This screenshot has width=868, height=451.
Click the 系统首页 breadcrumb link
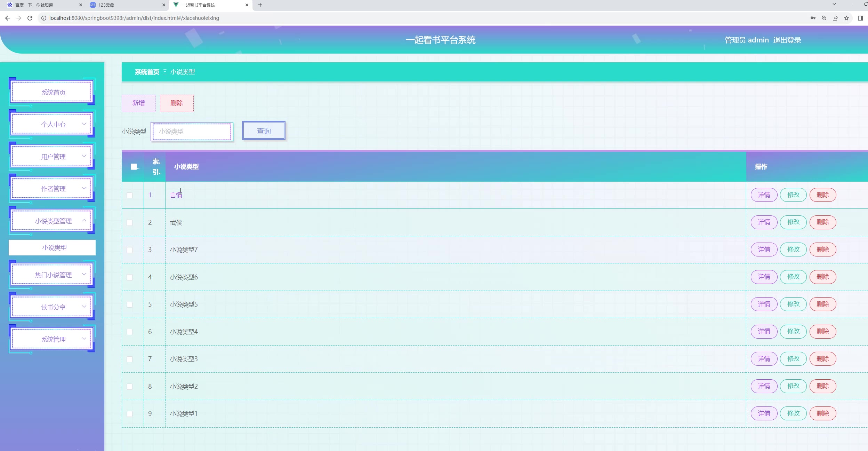pos(147,72)
